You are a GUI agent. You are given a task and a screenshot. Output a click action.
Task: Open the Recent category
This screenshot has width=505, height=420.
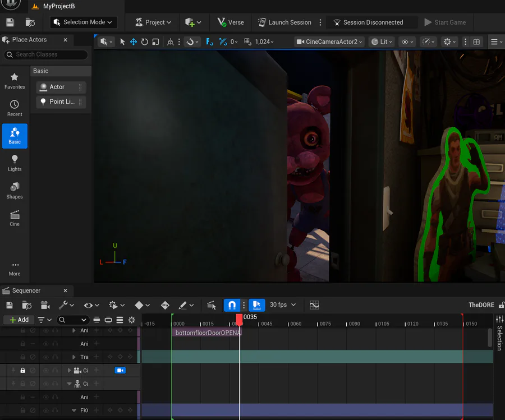(x=15, y=108)
